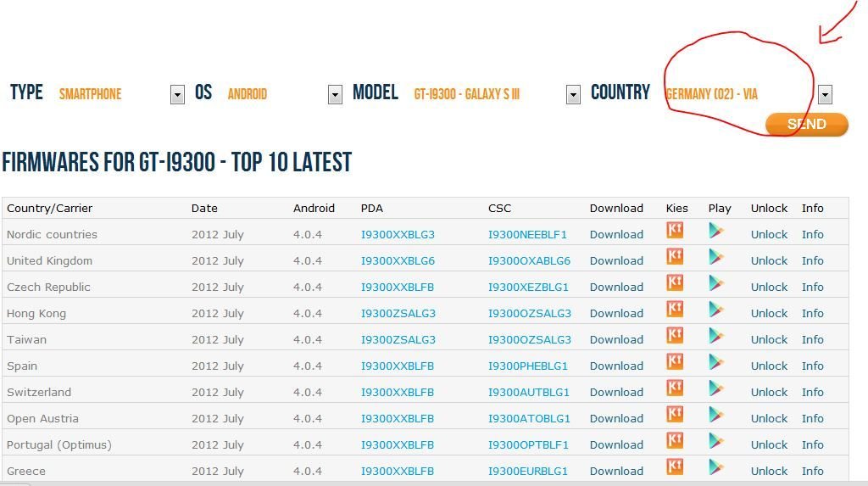Image resolution: width=868 pixels, height=486 pixels.
Task: Open Kies icon for Nordic countries row
Action: coord(674,230)
